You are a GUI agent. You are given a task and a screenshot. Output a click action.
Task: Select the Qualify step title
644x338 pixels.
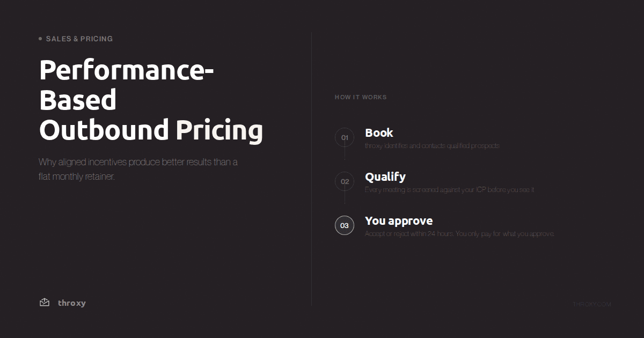[x=385, y=177]
